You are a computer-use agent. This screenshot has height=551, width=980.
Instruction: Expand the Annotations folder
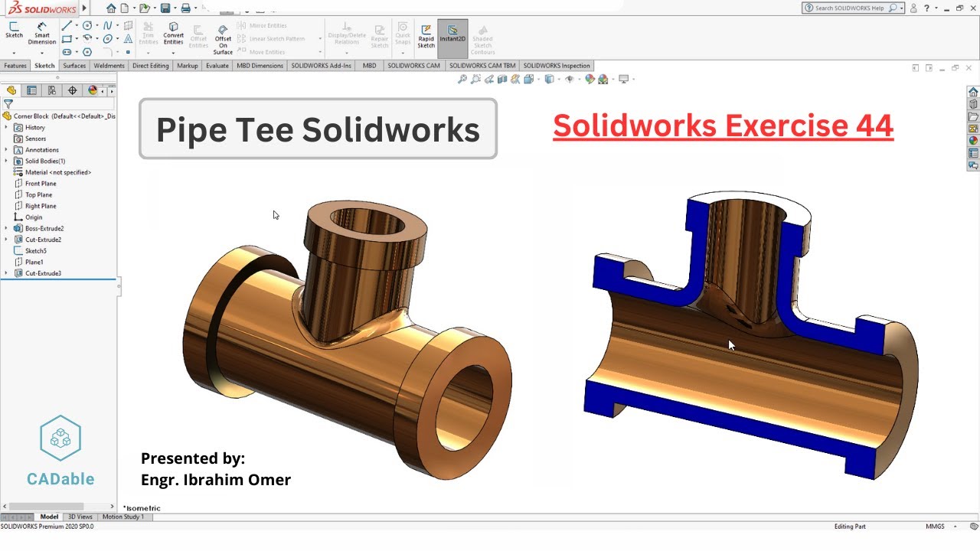[6, 150]
